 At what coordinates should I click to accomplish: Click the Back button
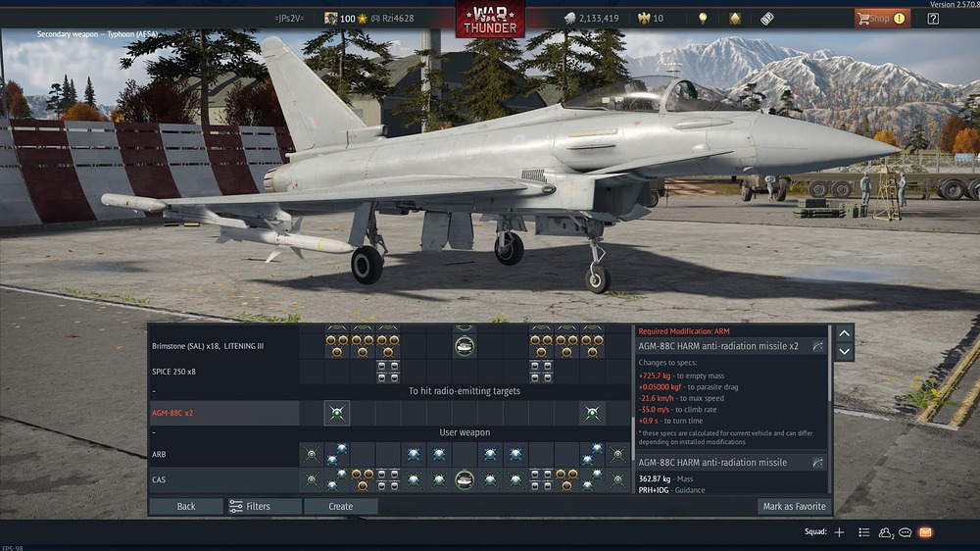(x=185, y=506)
